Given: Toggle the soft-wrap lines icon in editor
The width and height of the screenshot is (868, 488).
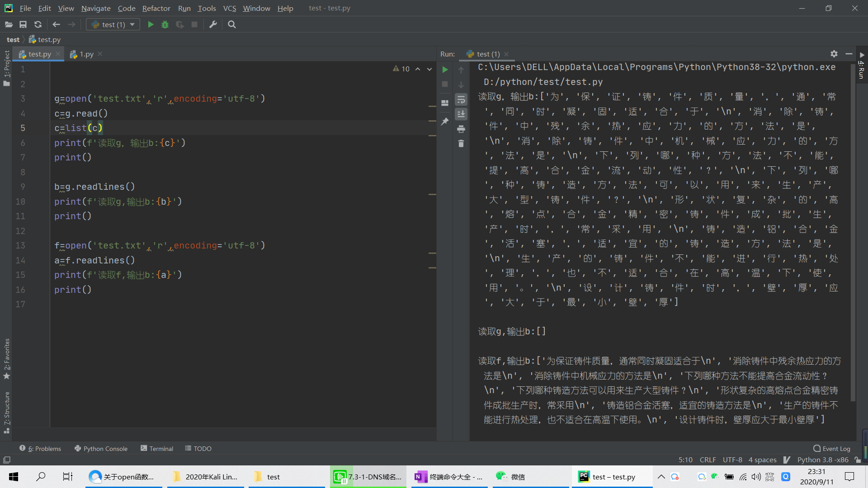Looking at the screenshot, I should click(x=462, y=101).
